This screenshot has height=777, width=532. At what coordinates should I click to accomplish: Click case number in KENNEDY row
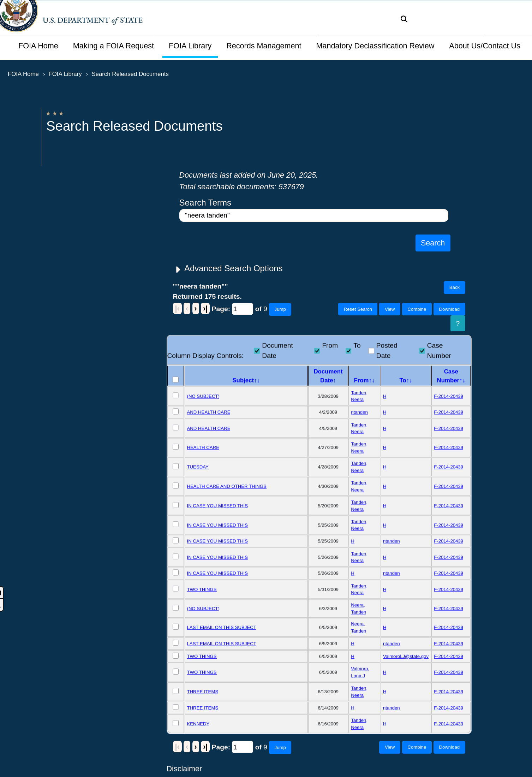coord(448,724)
